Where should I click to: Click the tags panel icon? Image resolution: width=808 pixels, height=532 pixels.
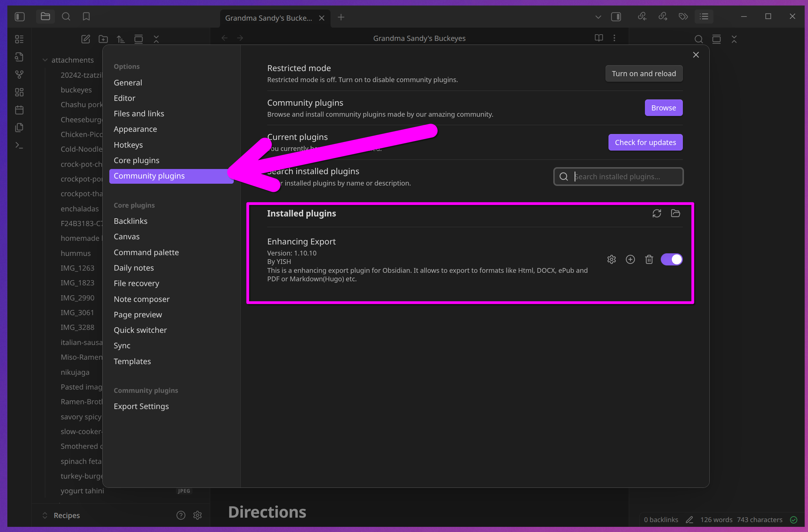tap(683, 17)
